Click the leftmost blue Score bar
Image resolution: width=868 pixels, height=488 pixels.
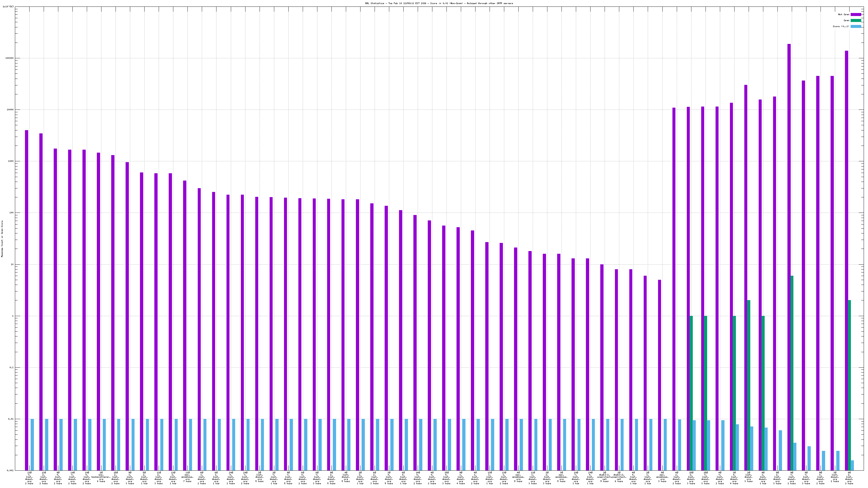pos(32,445)
